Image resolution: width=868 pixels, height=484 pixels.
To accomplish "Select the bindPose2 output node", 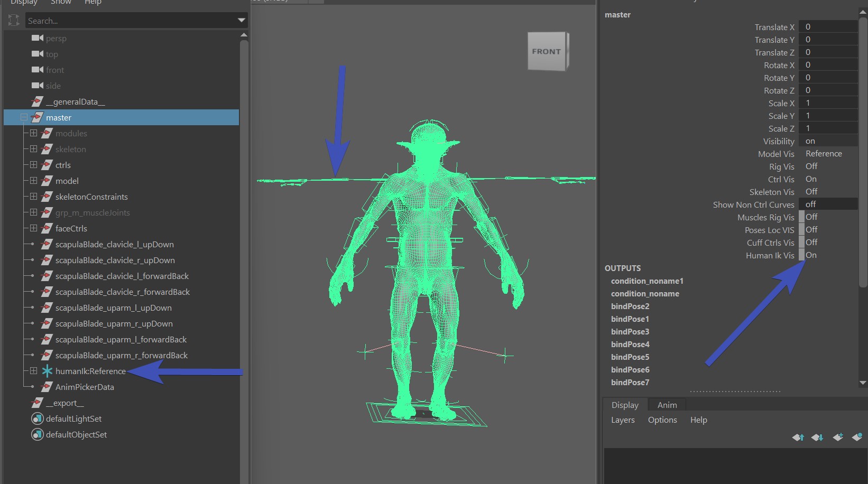I will (x=630, y=306).
